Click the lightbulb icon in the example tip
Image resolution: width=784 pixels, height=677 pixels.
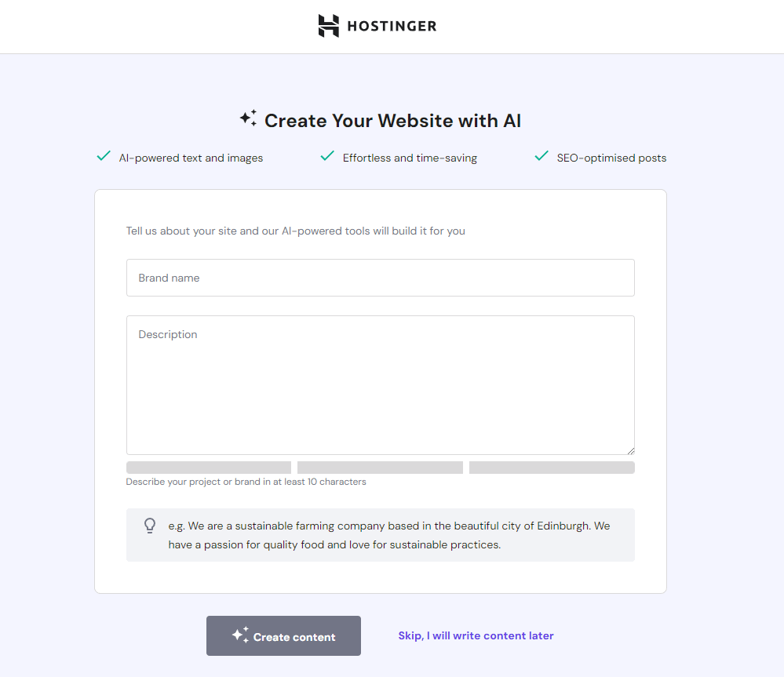pyautogui.click(x=149, y=525)
